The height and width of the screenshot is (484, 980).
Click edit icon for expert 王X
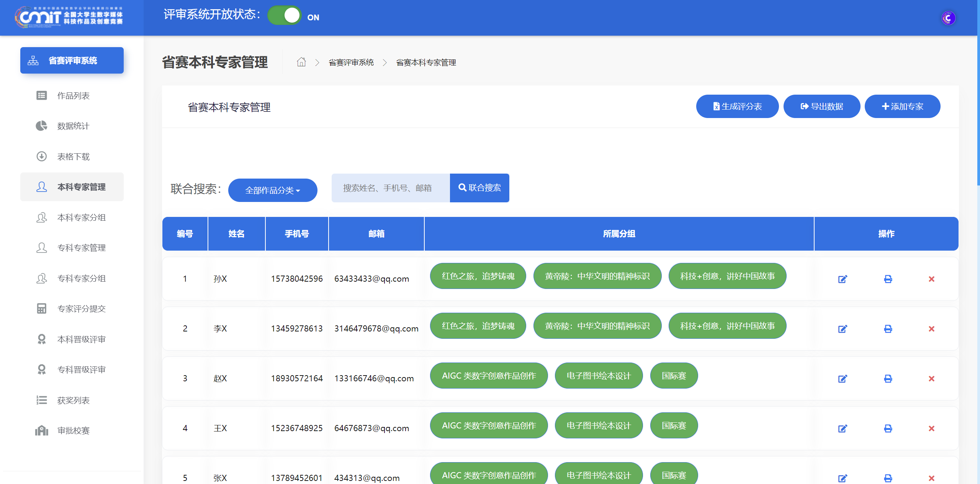tap(843, 428)
